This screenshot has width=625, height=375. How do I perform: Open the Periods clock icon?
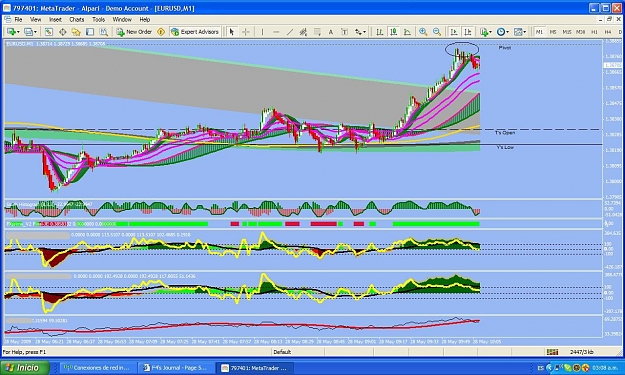pos(501,32)
